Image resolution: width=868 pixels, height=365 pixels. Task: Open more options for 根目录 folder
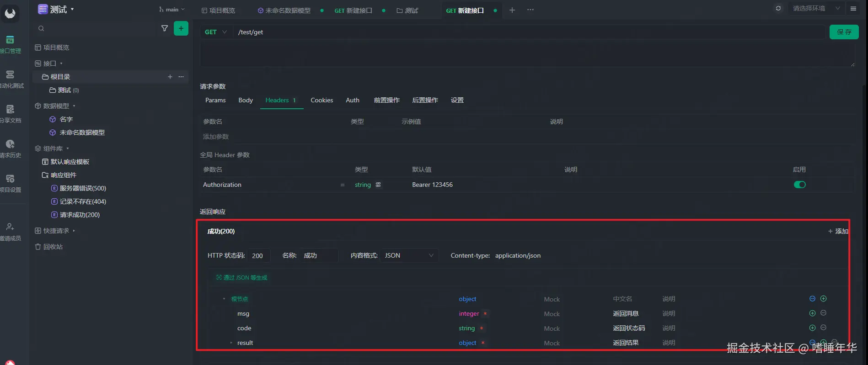pos(181,77)
